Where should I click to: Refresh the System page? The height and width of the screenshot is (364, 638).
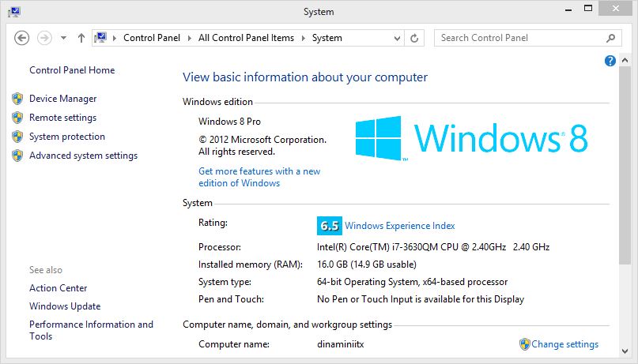414,38
